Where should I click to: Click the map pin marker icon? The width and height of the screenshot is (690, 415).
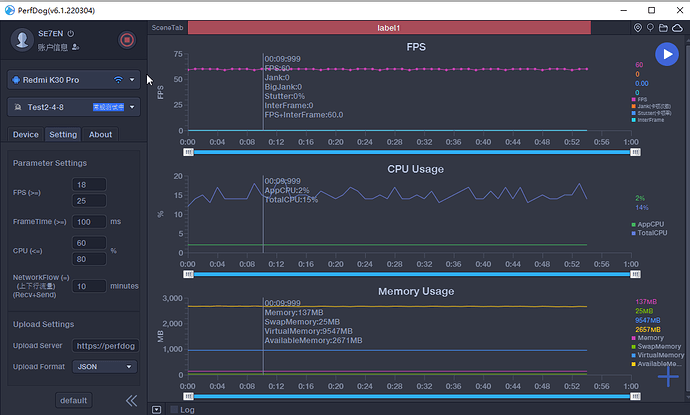[651, 28]
